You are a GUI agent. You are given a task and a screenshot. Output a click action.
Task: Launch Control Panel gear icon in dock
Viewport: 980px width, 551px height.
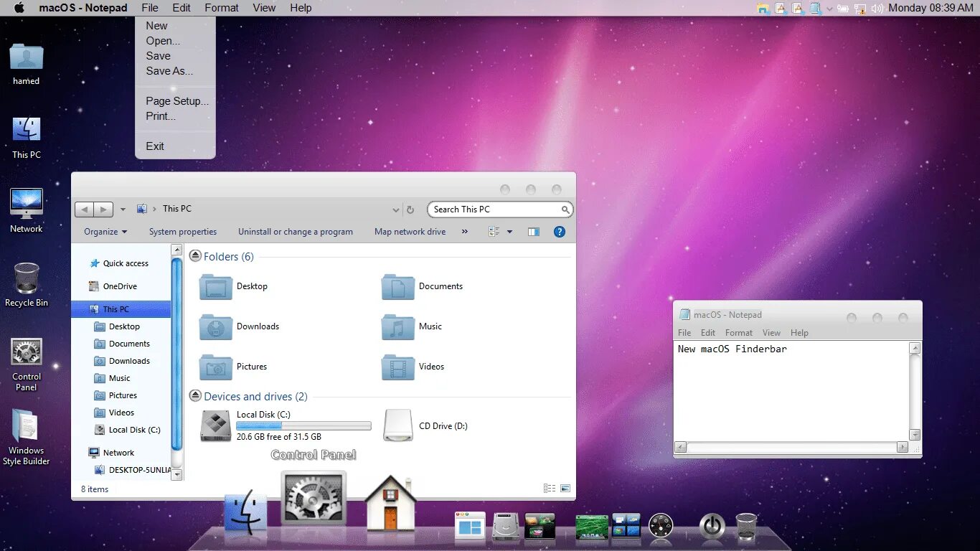pos(314,499)
